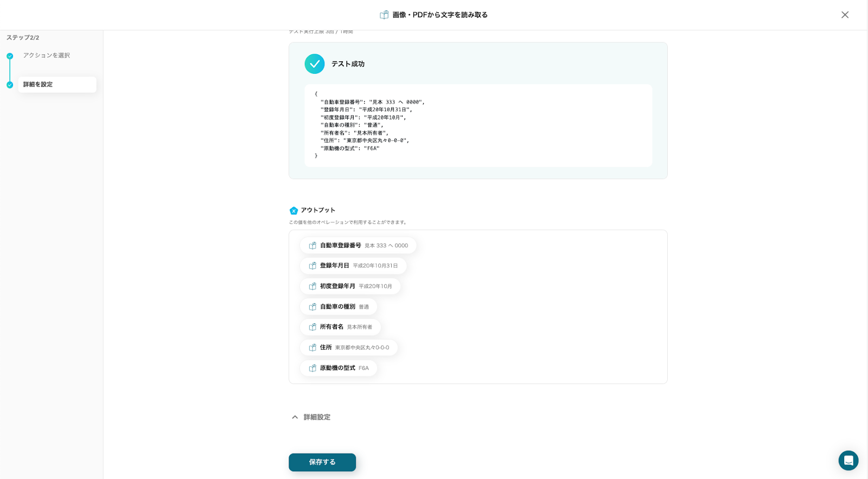Click the description この値を他のオペレーションで利用することができます。
The image size is (868, 479).
pos(348,222)
